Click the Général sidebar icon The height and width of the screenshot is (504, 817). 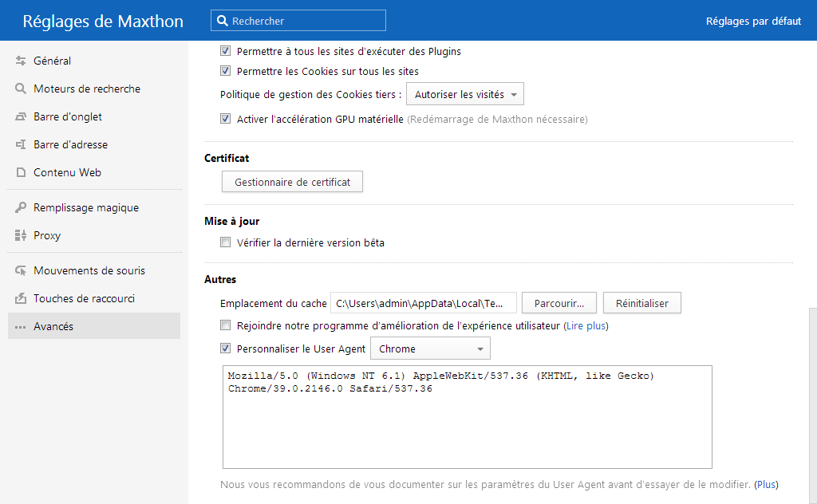20,61
